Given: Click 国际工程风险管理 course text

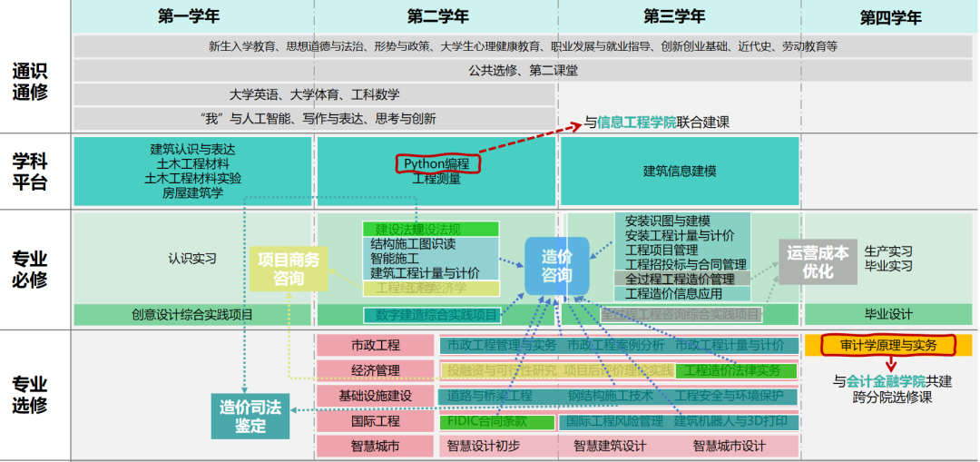Looking at the screenshot, I should click(614, 421).
